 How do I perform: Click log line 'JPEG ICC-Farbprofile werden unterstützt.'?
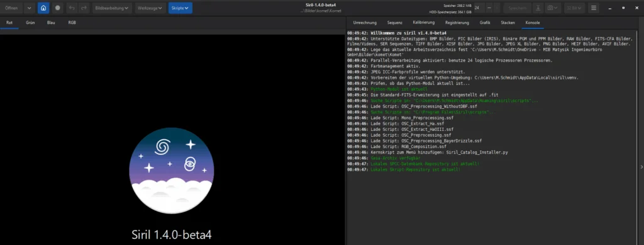(418, 72)
